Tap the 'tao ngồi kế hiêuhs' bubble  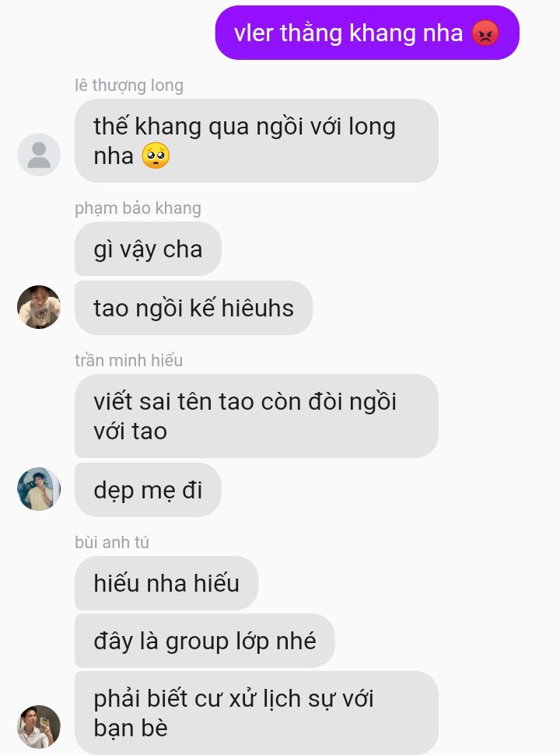194,308
